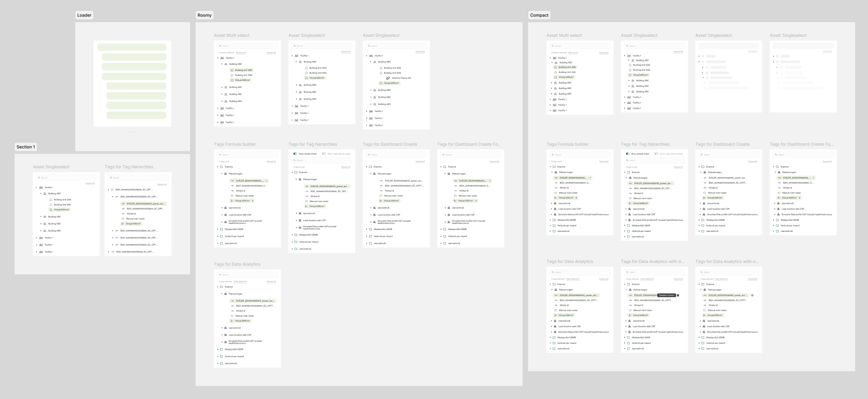This screenshot has height=399, width=868.
Task: Click Piekvermogen asset icon in Roomy Tags Formula builder
Action: (226, 174)
